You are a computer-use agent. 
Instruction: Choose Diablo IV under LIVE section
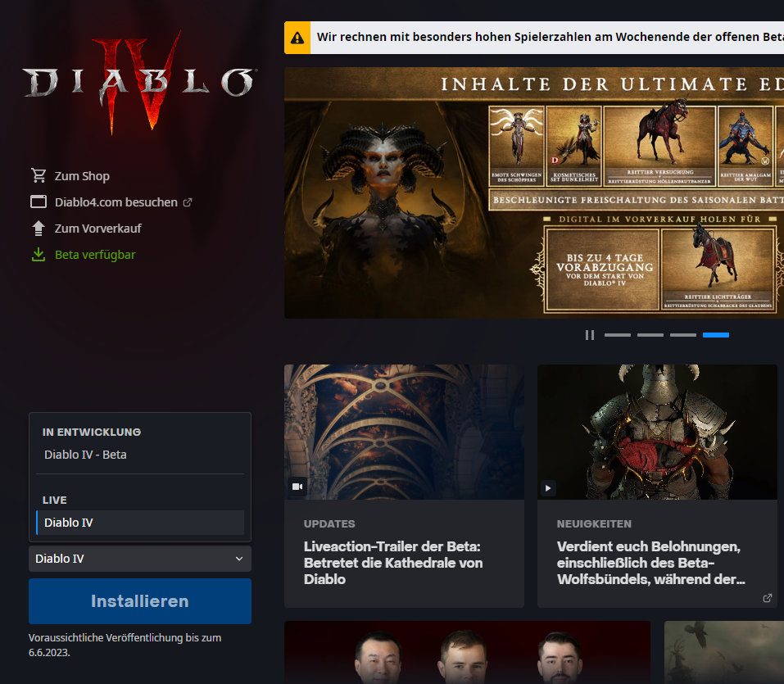[140, 523]
